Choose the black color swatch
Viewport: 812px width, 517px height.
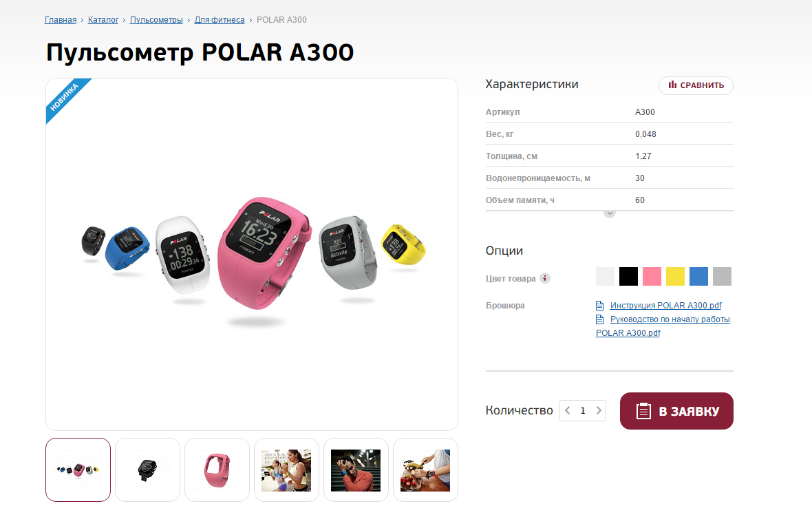click(x=628, y=277)
